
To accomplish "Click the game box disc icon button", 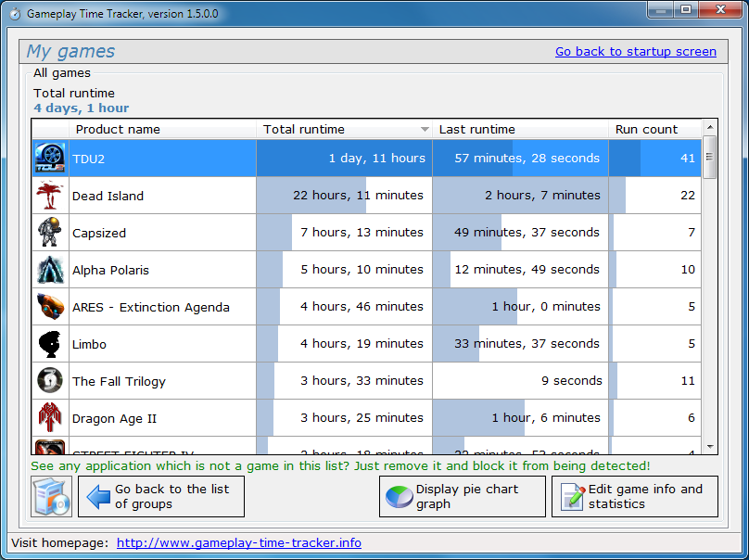I will click(x=51, y=497).
